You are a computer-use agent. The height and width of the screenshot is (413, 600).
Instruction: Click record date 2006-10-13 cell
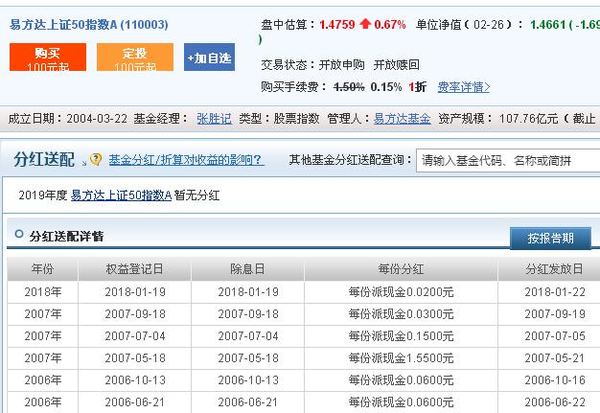(x=135, y=380)
